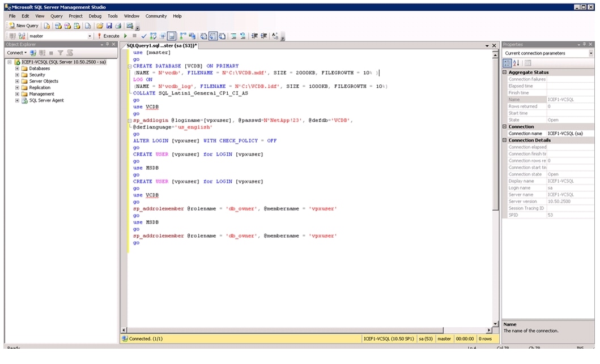Screen dimensions: 600x364
Task: Pin the Object Explorer panel via auto-hide pushpin
Action: coord(108,44)
